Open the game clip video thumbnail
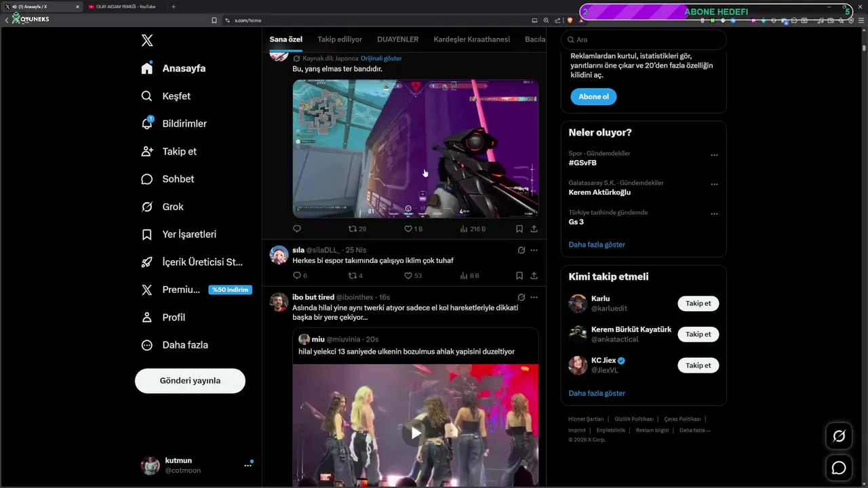The width and height of the screenshot is (868, 488). [x=416, y=149]
